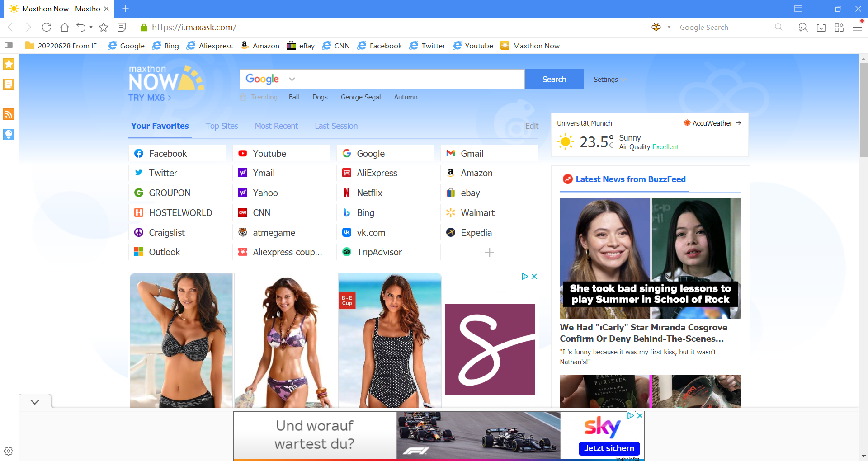Screen dimensions: 868x461
Task: Bookmark page with the star icon
Action: [x=104, y=28]
